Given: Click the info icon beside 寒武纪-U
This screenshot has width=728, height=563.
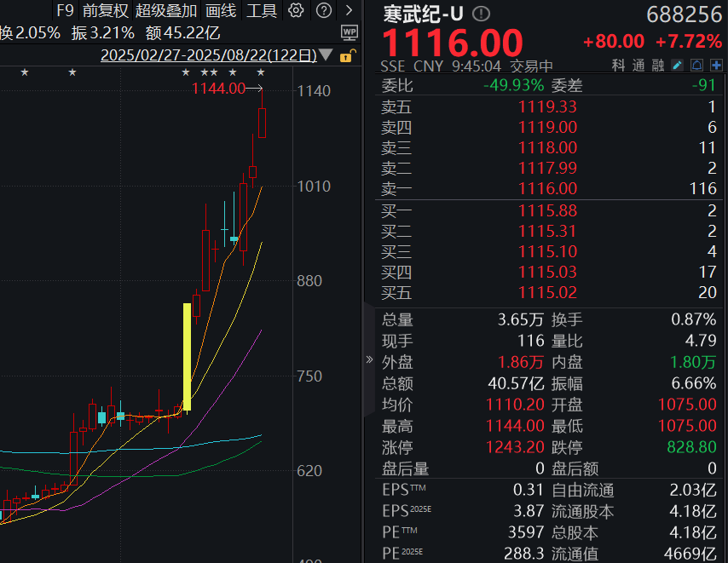Looking at the screenshot, I should [x=481, y=14].
